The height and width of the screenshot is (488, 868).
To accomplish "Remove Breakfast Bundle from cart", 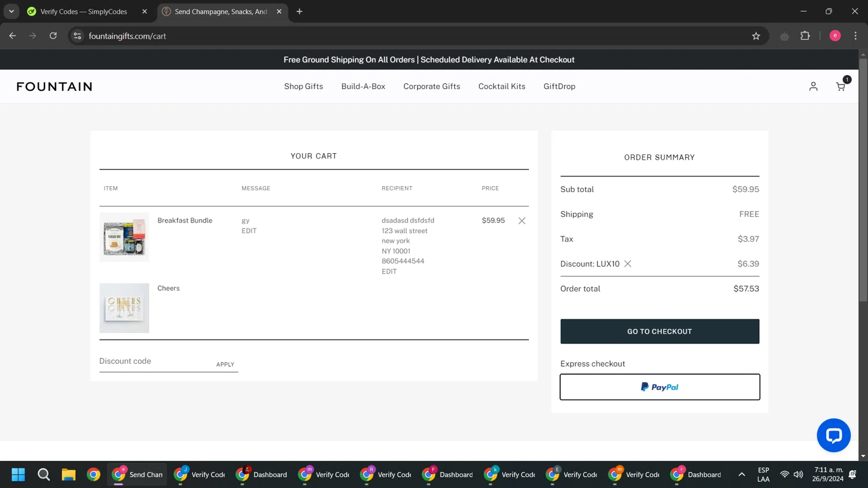I will coord(522,221).
